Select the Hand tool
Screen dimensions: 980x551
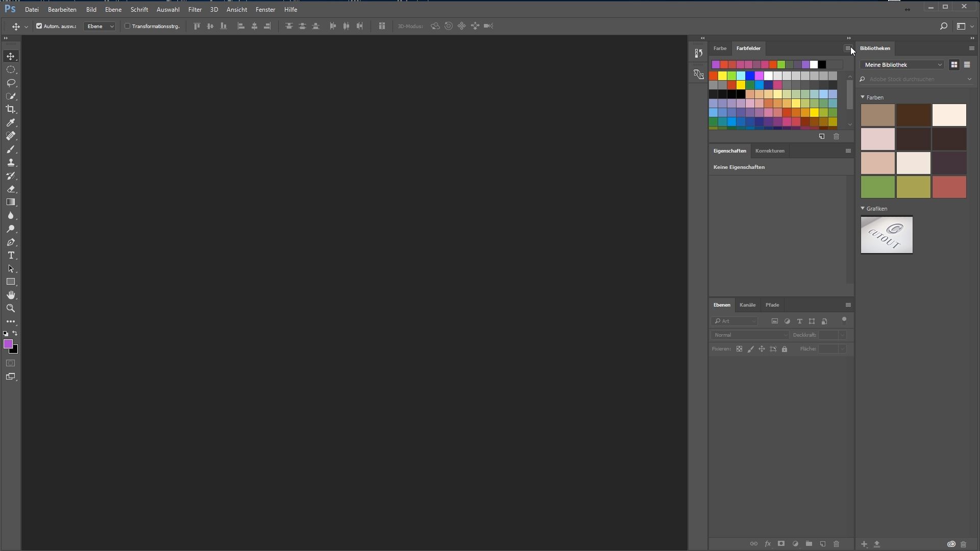11,295
